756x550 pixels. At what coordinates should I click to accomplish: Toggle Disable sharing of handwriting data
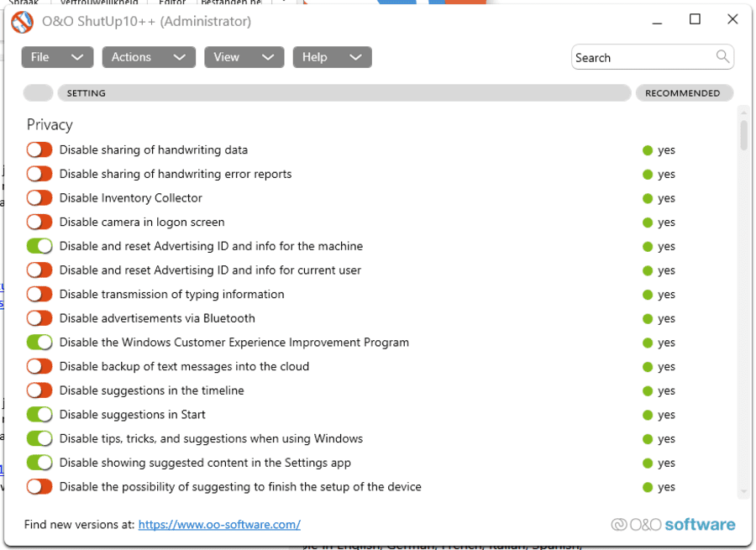tap(39, 150)
